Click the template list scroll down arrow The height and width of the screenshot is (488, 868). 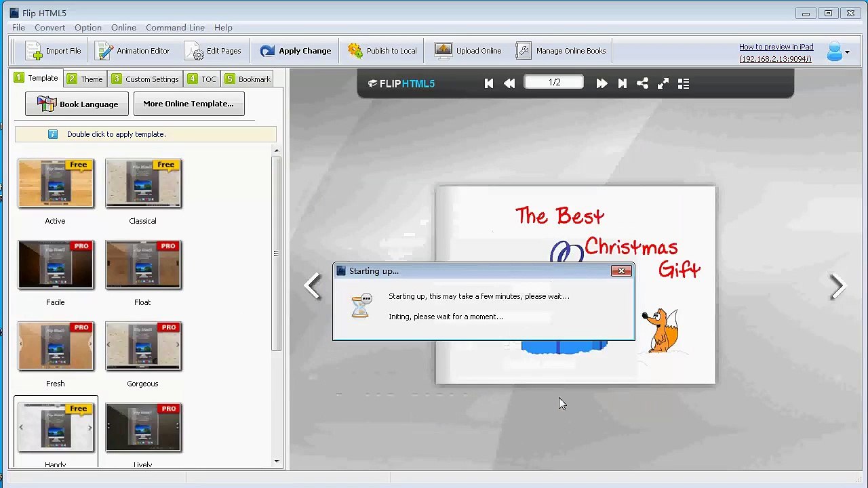click(276, 462)
